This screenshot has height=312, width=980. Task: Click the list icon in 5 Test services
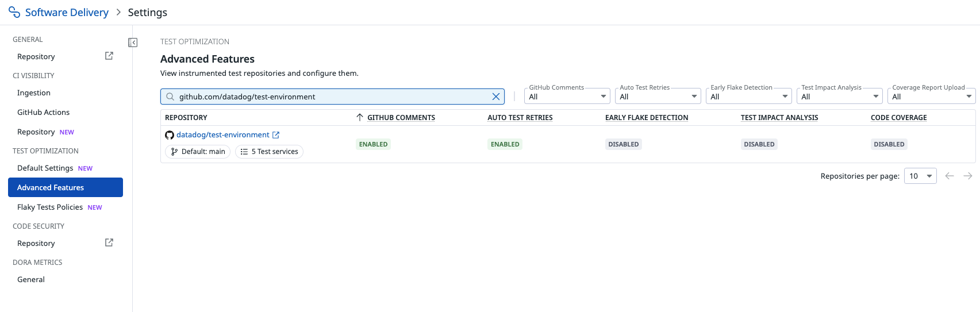(244, 152)
